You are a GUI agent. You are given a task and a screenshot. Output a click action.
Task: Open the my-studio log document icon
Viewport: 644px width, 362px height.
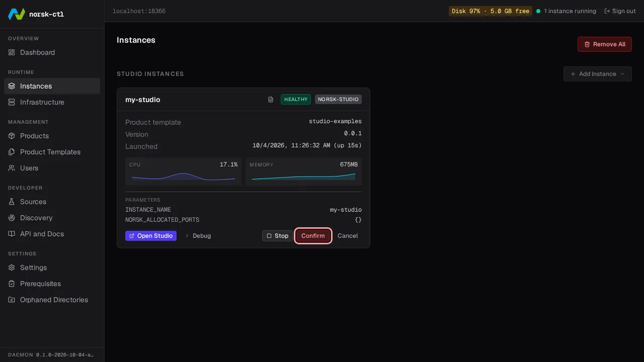tap(271, 100)
